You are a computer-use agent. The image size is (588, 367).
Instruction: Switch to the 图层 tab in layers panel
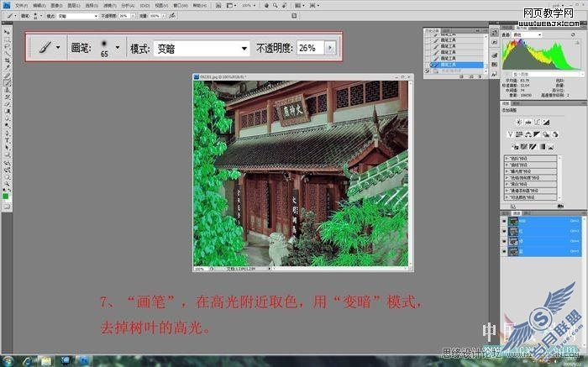506,213
